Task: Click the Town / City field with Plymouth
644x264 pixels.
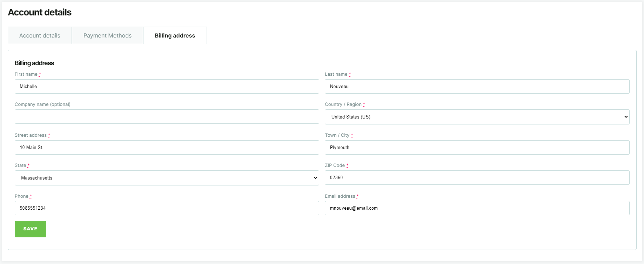Action: (x=477, y=147)
